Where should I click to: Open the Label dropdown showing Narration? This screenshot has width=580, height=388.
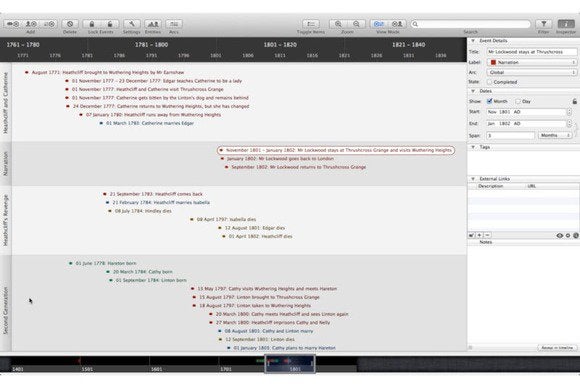click(x=532, y=62)
